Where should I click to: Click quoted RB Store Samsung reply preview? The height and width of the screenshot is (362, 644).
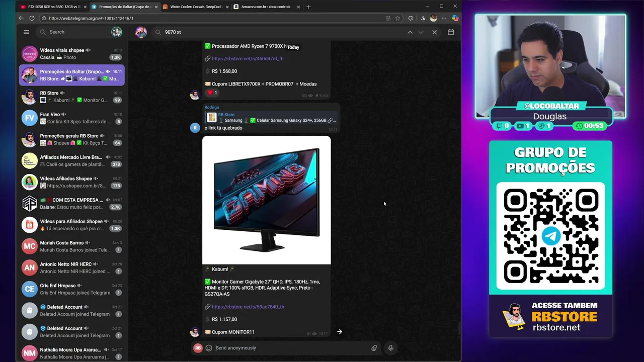pyautogui.click(x=272, y=118)
